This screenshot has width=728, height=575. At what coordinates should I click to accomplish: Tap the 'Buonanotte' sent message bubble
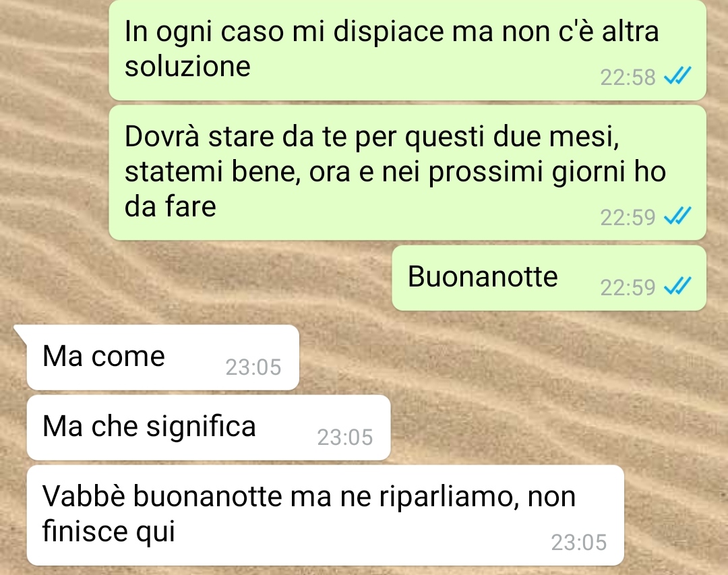[549, 278]
